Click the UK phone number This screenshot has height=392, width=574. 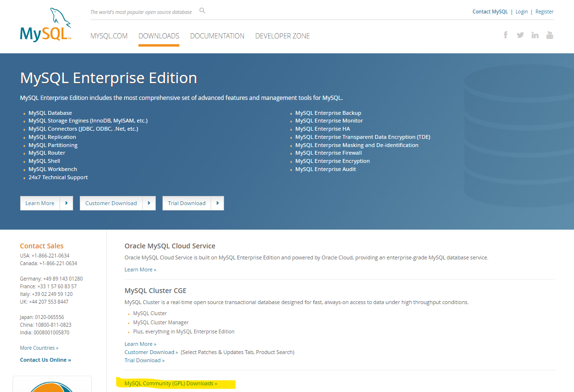(49, 302)
